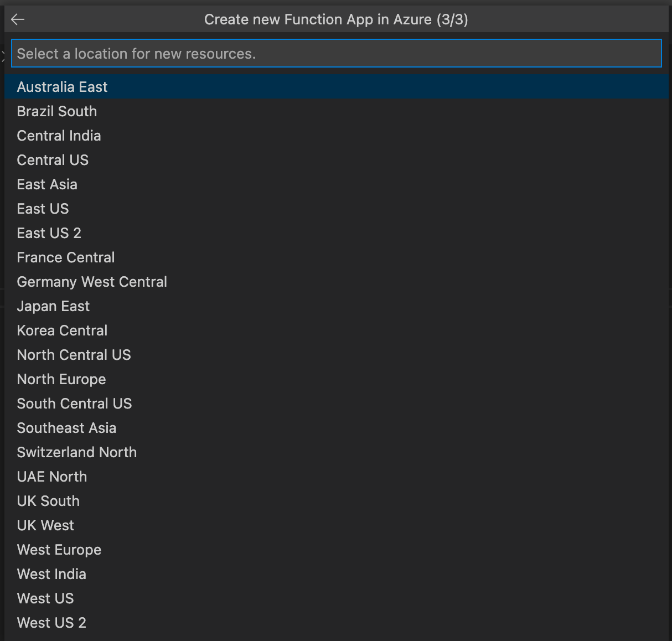Image resolution: width=672 pixels, height=641 pixels.
Task: Pick South Central US location
Action: click(74, 404)
